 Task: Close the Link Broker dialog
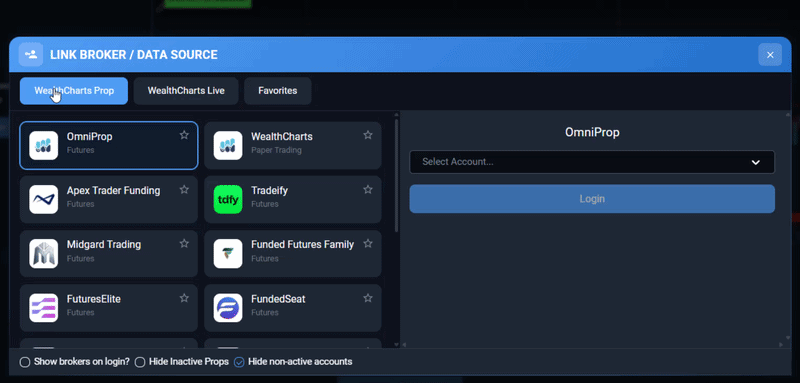tap(770, 55)
